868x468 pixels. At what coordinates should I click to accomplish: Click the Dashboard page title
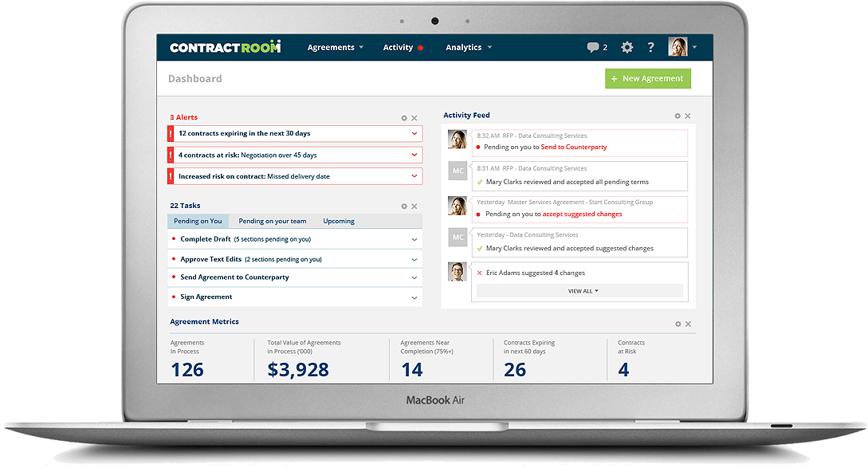194,79
